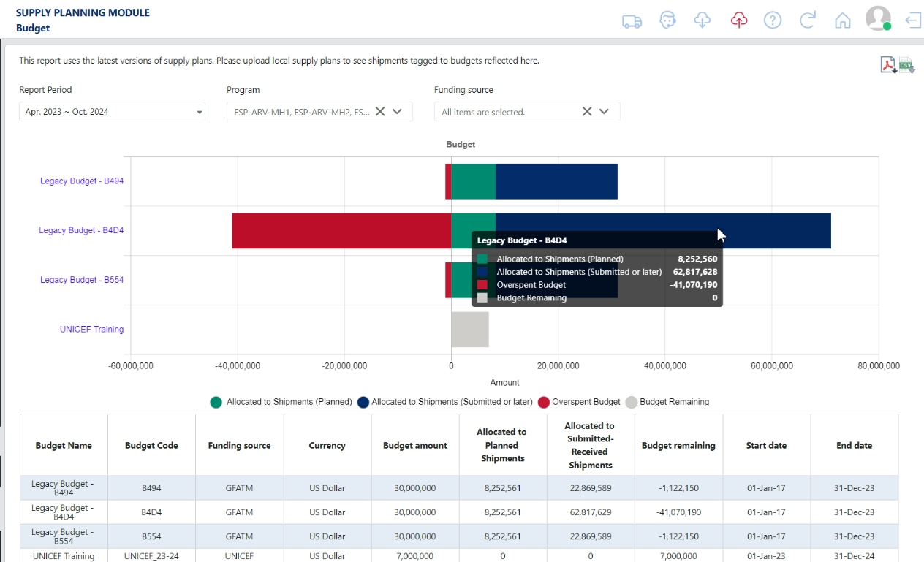
Task: Toggle Budget Remaining legend item
Action: click(667, 402)
